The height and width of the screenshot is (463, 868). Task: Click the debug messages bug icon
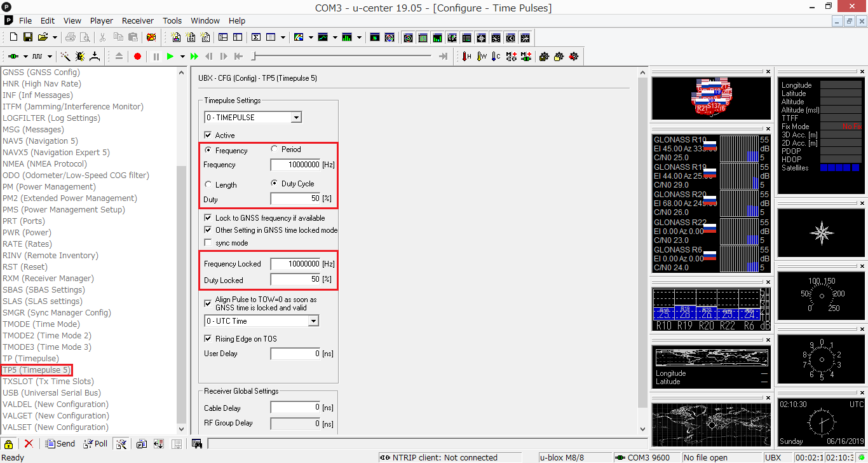[x=80, y=57]
